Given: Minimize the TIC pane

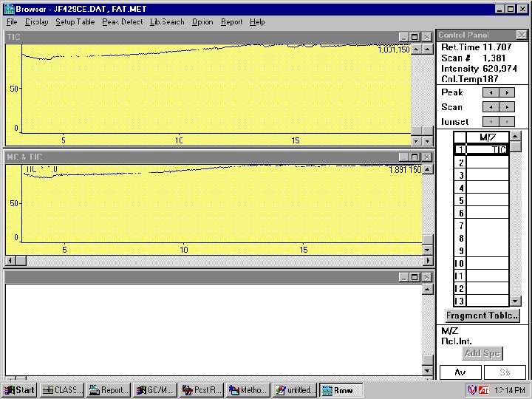Looking at the screenshot, I should (x=403, y=37).
